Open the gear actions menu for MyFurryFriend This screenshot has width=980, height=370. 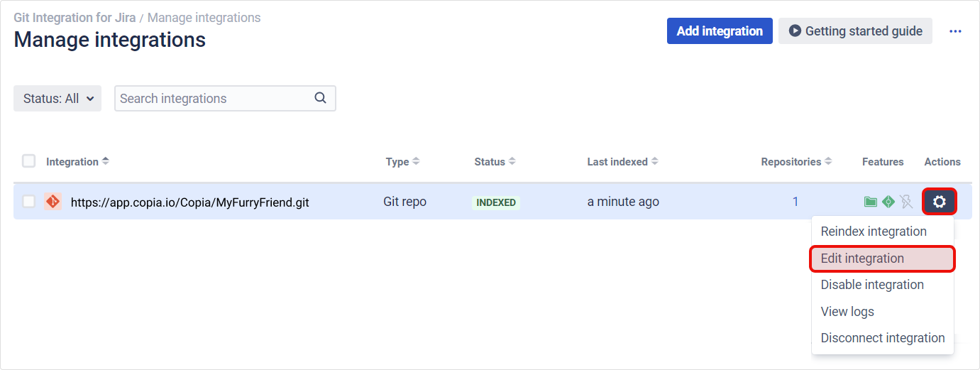click(939, 202)
